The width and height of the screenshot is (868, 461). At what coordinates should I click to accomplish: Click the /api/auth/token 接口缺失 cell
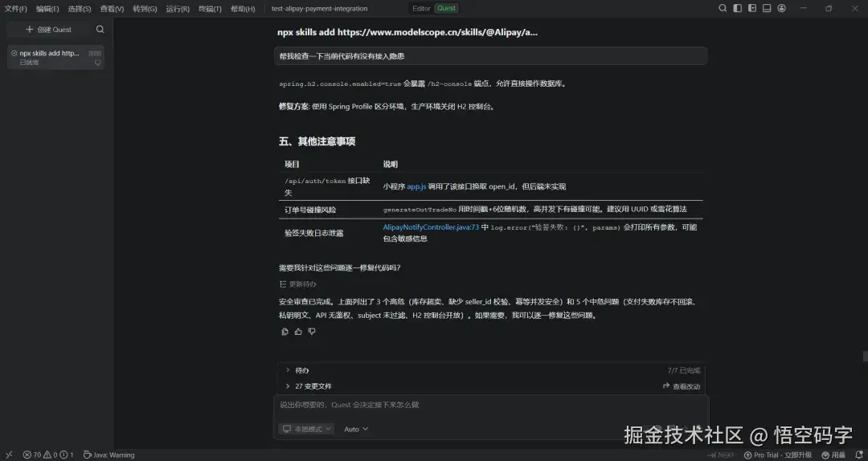tap(326, 187)
